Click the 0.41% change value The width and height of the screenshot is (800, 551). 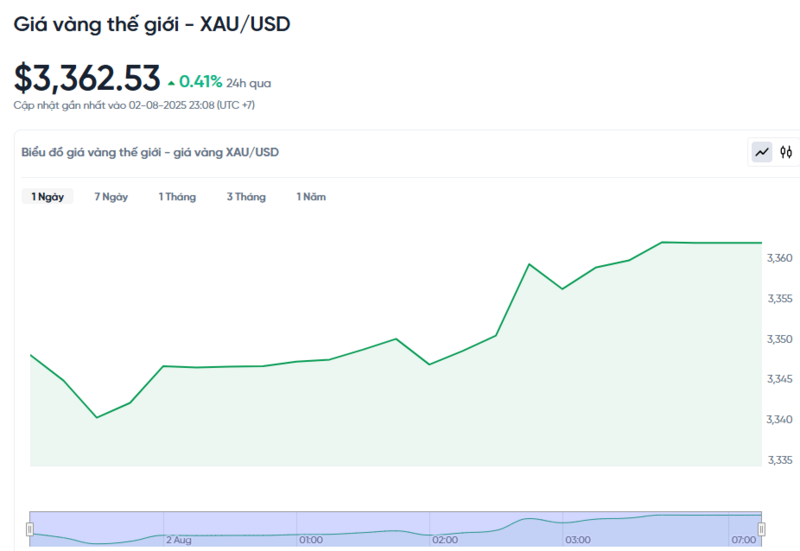(x=200, y=82)
